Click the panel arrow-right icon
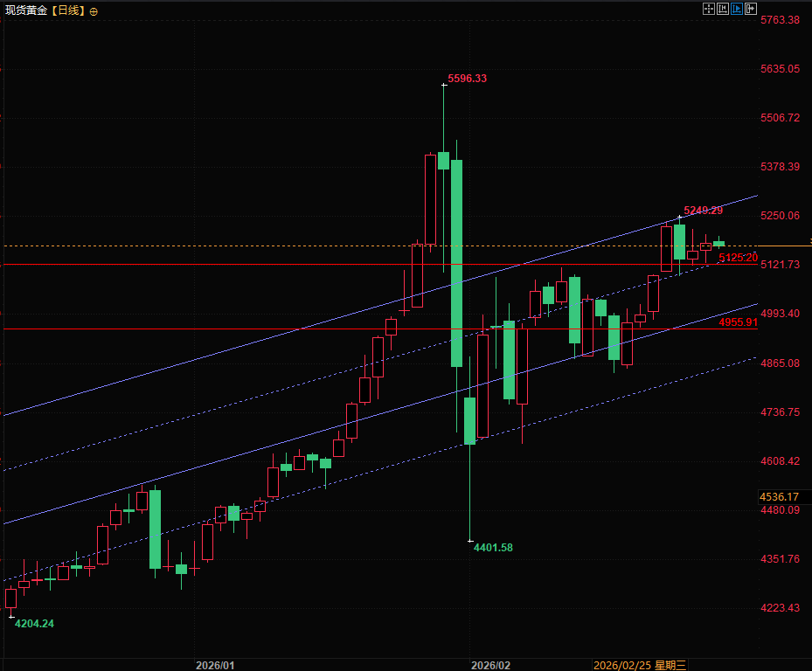This screenshot has width=812, height=671. pyautogui.click(x=750, y=8)
